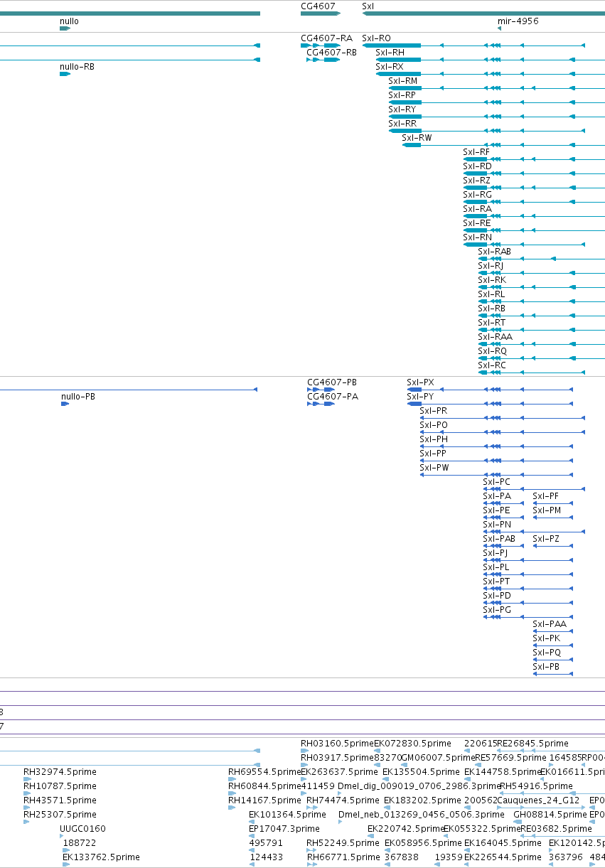Select protein Sxl-PZ
Viewport: 605px width, 868px height.
[x=546, y=539]
